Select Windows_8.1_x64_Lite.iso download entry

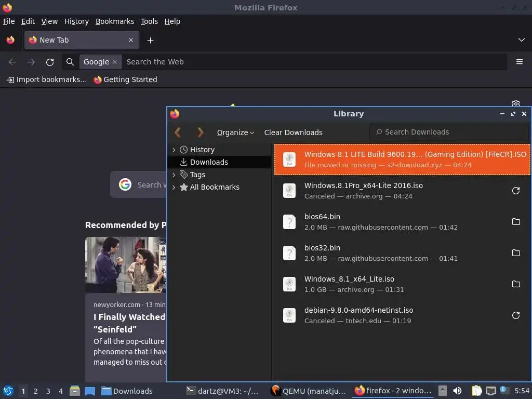pos(402,284)
